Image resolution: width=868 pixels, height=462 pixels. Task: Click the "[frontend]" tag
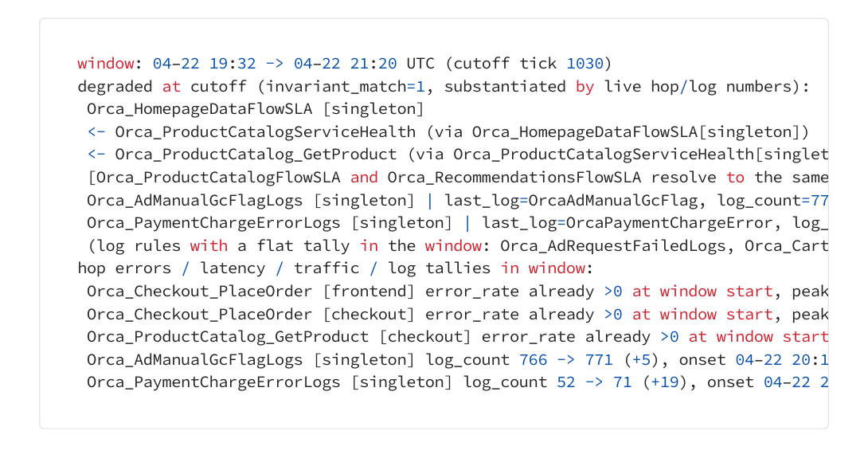pos(369,292)
